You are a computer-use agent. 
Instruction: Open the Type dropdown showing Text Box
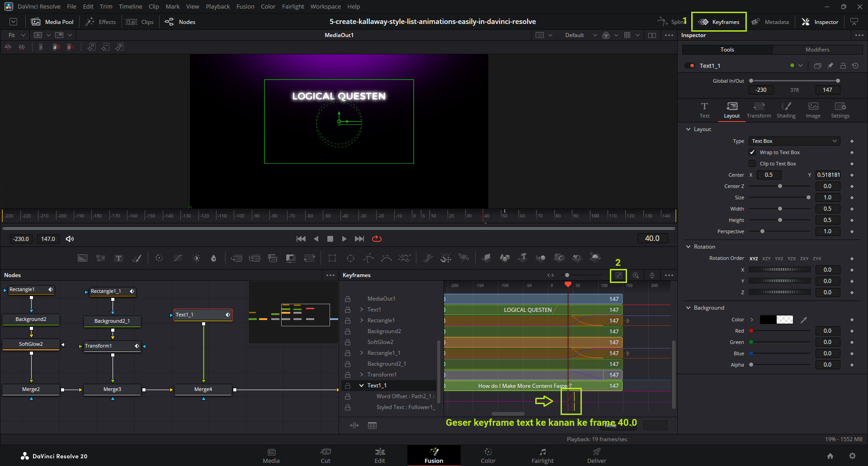(x=794, y=141)
